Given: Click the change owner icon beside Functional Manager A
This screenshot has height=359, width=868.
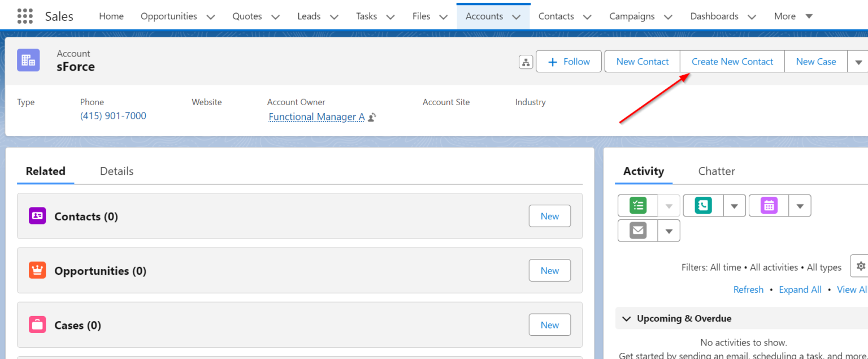Looking at the screenshot, I should 371,117.
